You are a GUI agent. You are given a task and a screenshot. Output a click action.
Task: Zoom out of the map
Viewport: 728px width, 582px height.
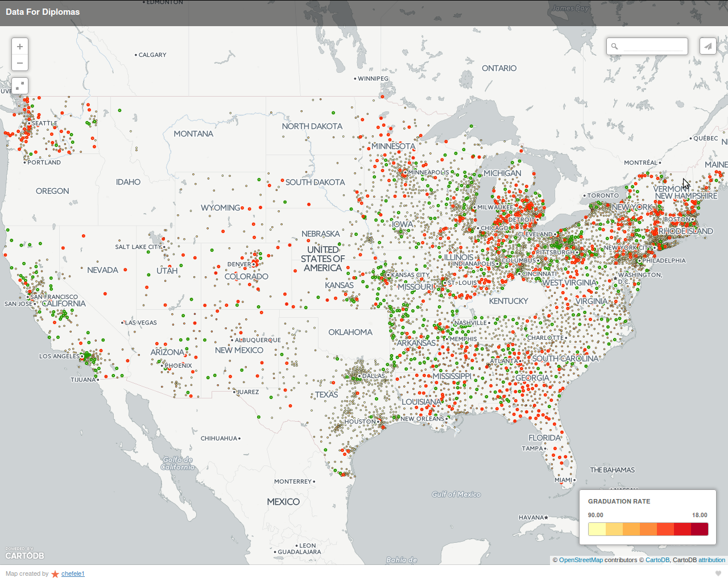tap(20, 63)
